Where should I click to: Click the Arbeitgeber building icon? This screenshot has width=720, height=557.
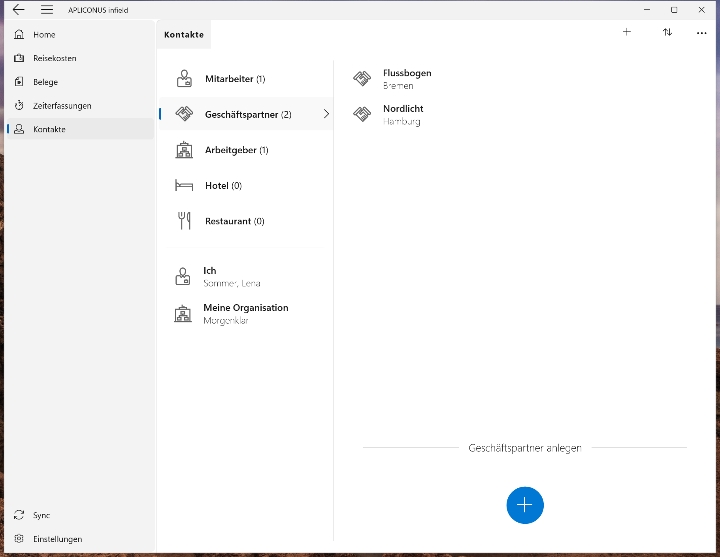point(184,150)
